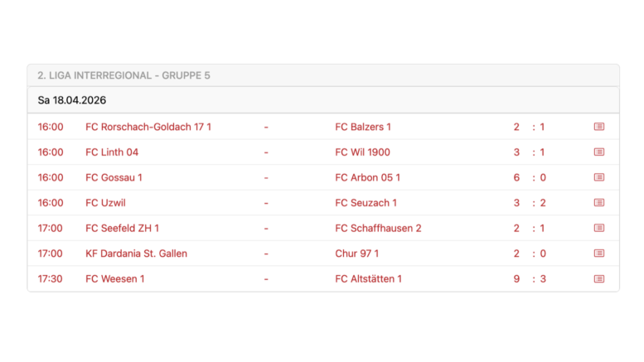Screen dimensions: 644x362
Task: Open match details icon for FC Weesen game
Action: click(598, 279)
